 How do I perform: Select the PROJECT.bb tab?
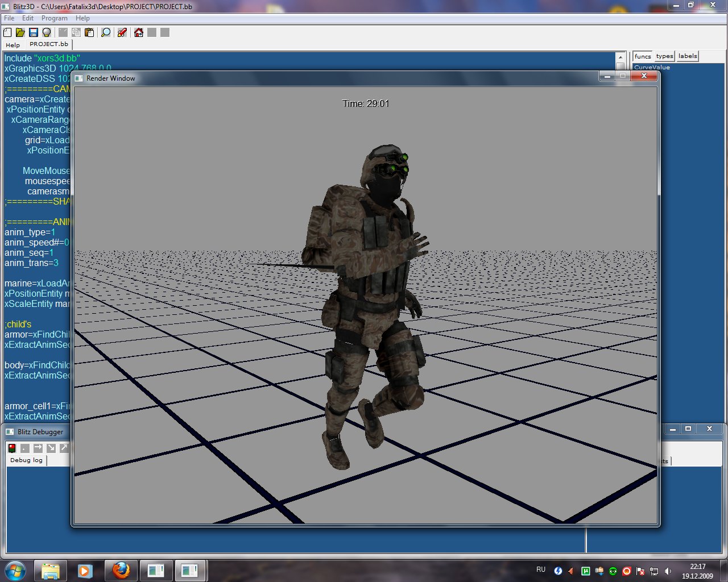[x=49, y=44]
